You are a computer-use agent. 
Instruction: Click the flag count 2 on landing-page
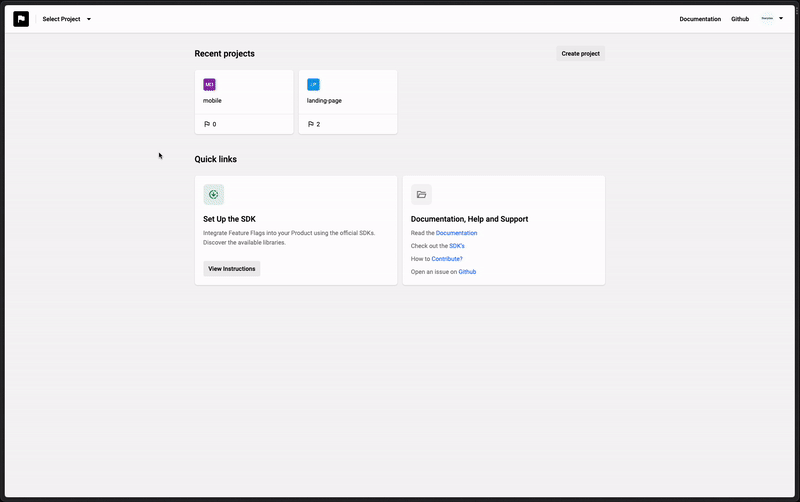tap(318, 124)
